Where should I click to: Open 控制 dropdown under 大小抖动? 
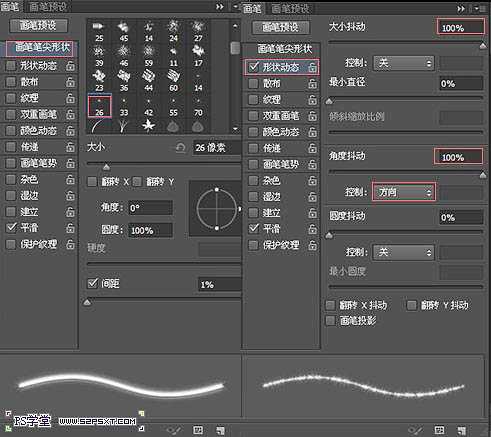[404, 63]
